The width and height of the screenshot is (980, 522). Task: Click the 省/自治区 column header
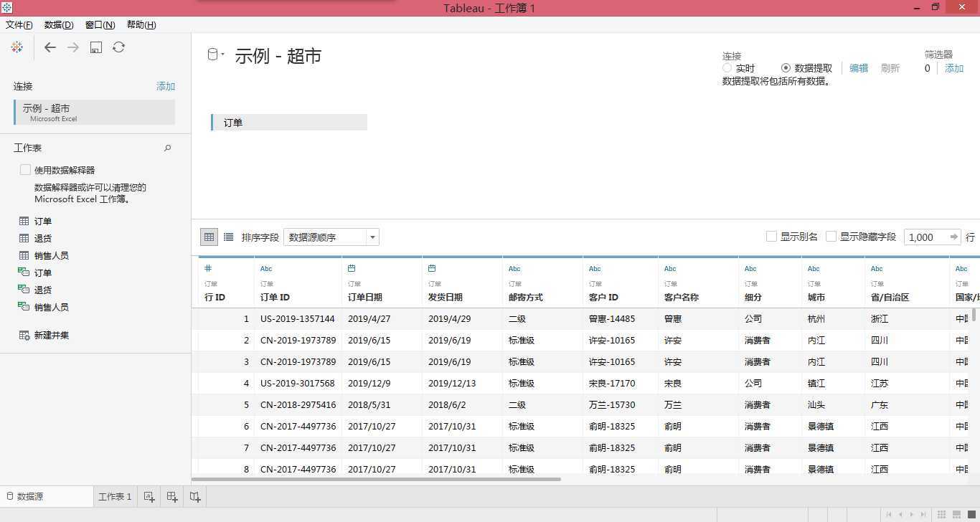point(907,283)
